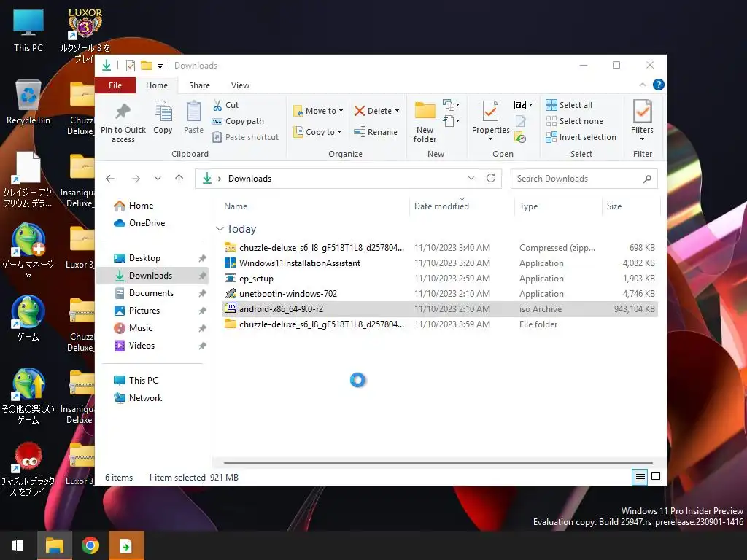747x560 pixels.
Task: Open the File tab
Action: 115,85
